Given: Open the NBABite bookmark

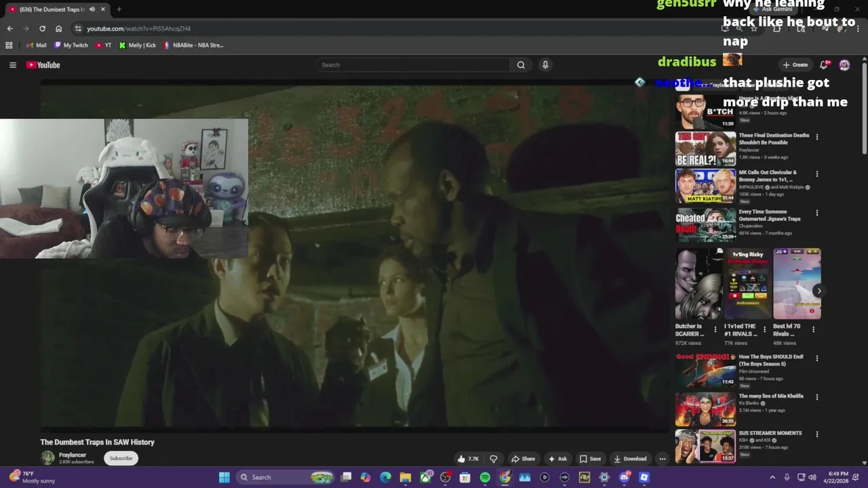Looking at the screenshot, I should pos(193,45).
